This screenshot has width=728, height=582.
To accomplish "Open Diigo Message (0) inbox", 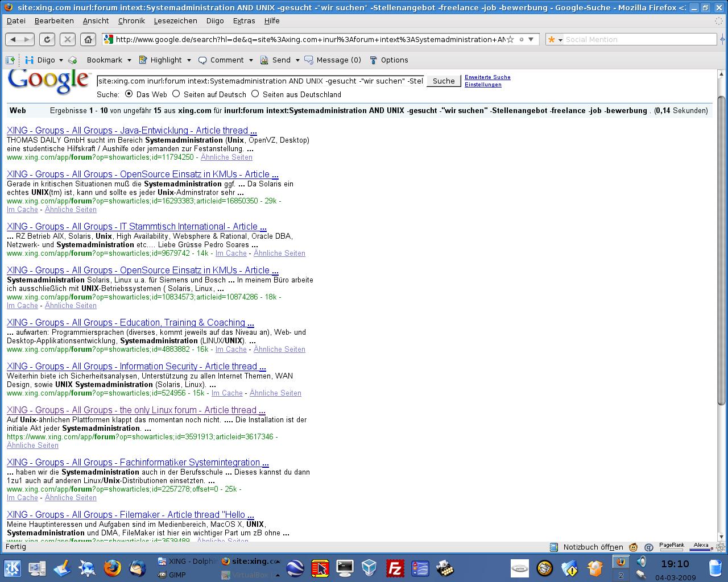I will pos(333,60).
